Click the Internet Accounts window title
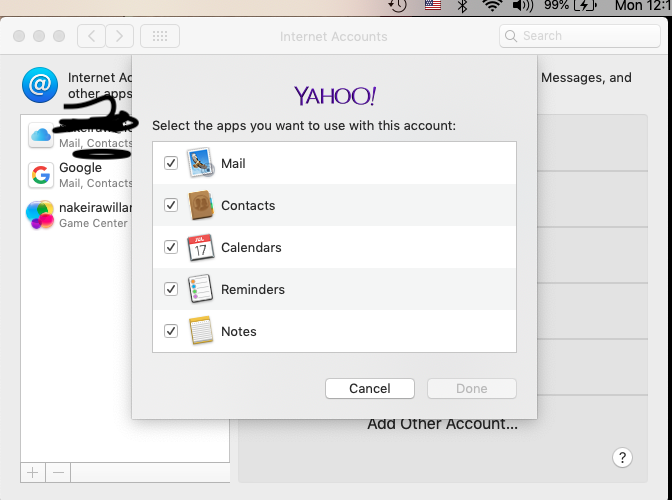Screen dimensions: 672x500 tap(333, 36)
